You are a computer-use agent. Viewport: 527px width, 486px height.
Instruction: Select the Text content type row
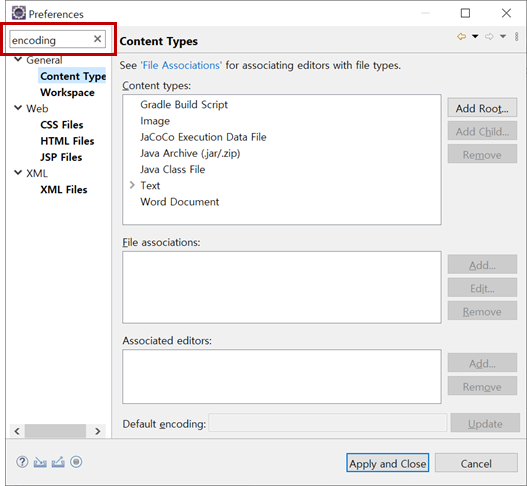coord(150,186)
